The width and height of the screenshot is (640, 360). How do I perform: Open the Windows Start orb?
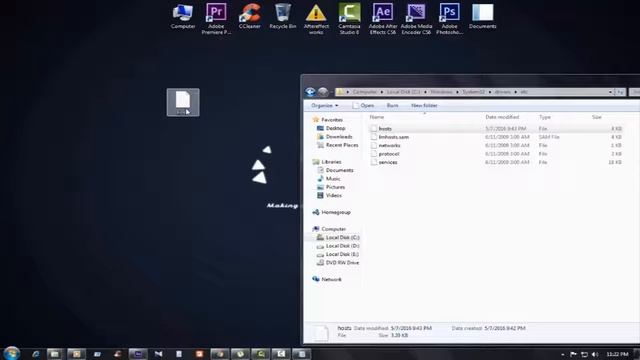coord(11,353)
